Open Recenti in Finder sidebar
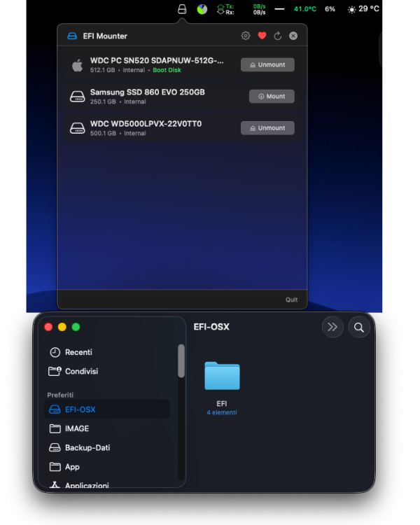Viewport: 420px width, 525px height. pos(78,352)
